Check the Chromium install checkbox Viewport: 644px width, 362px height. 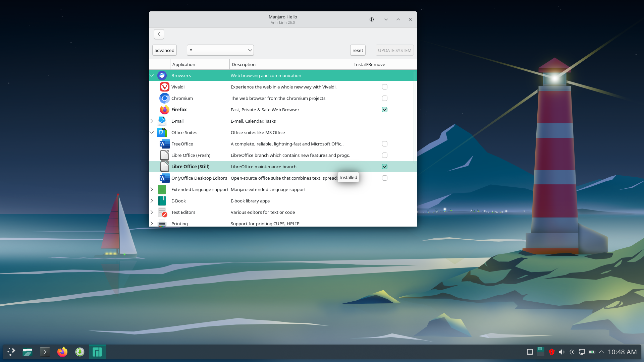pos(385,98)
